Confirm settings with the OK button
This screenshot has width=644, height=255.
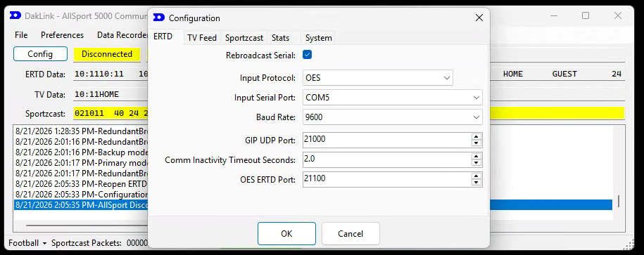point(286,234)
